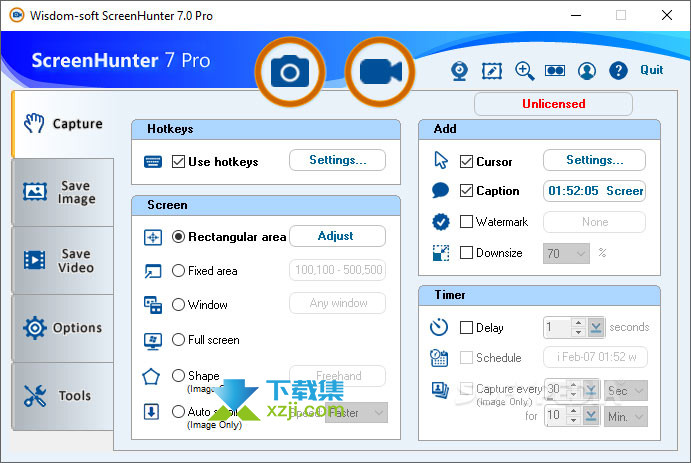This screenshot has height=463, width=691.
Task: Click the delay timer clock icon
Action: [439, 327]
